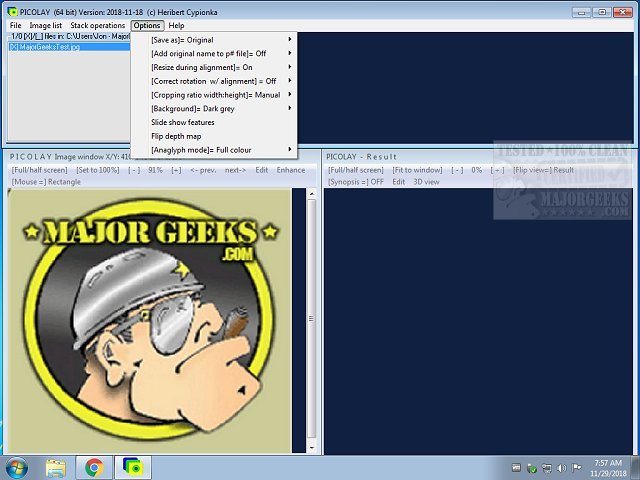This screenshot has width=640, height=480.
Task: Expand Add original name to p# file submenu
Action: pyautogui.click(x=214, y=53)
